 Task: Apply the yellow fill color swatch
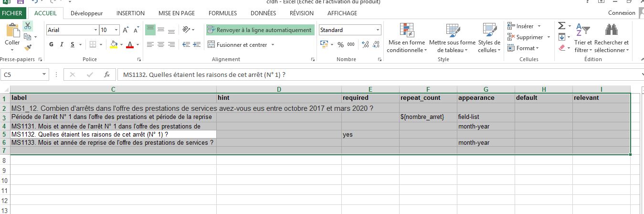(114, 44)
